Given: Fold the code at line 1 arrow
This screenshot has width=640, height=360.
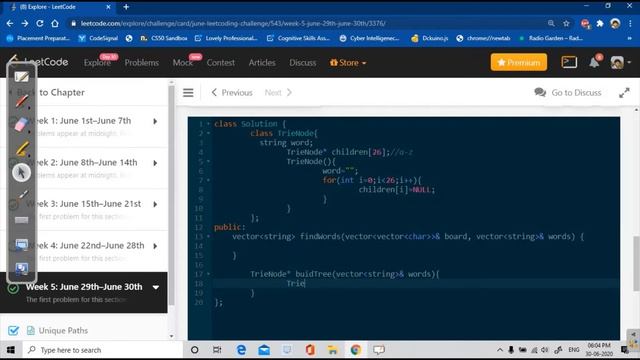Looking at the screenshot, I should 208,124.
